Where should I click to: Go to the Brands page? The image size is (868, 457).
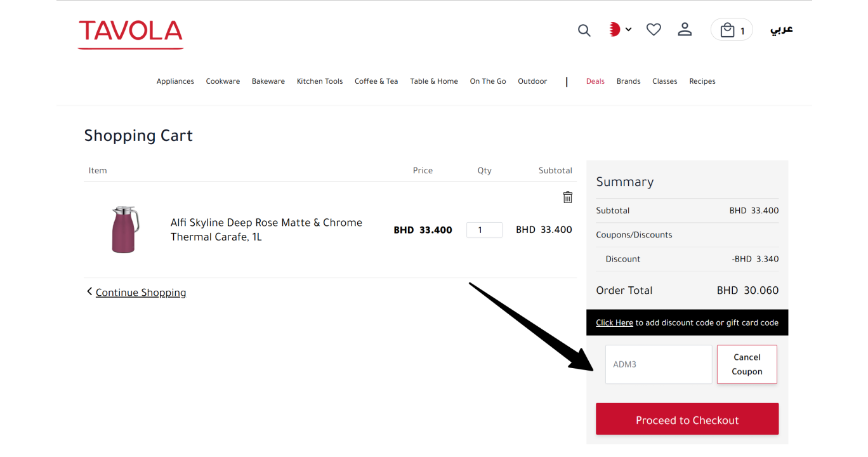click(x=629, y=81)
